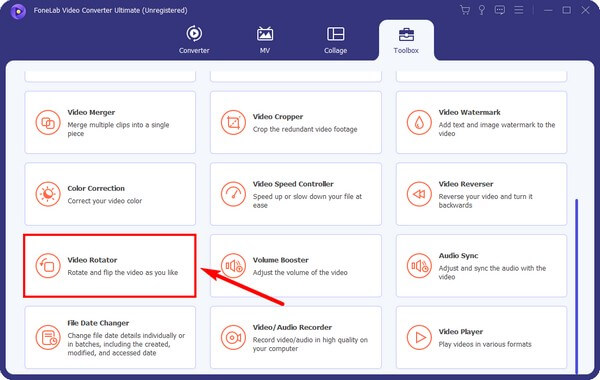Image resolution: width=600 pixels, height=380 pixels.
Task: Click "Adjust and sync the audio" description
Action: 492,272
